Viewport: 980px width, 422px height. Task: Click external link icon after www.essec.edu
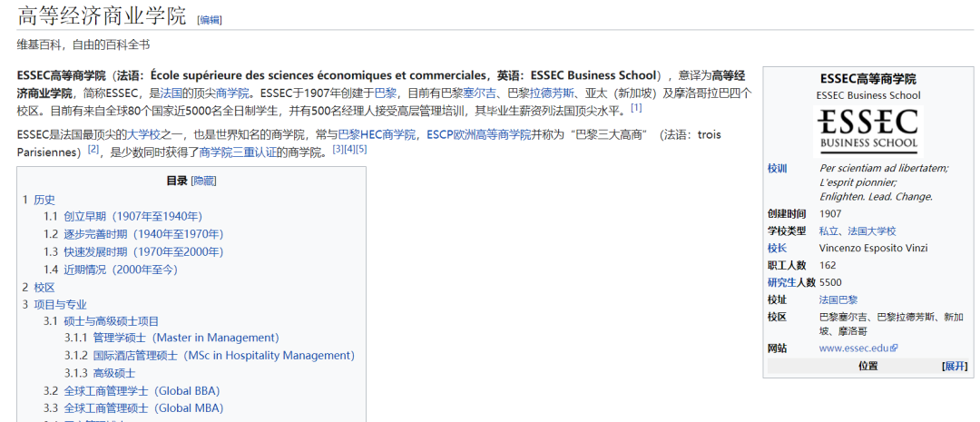pyautogui.click(x=894, y=348)
